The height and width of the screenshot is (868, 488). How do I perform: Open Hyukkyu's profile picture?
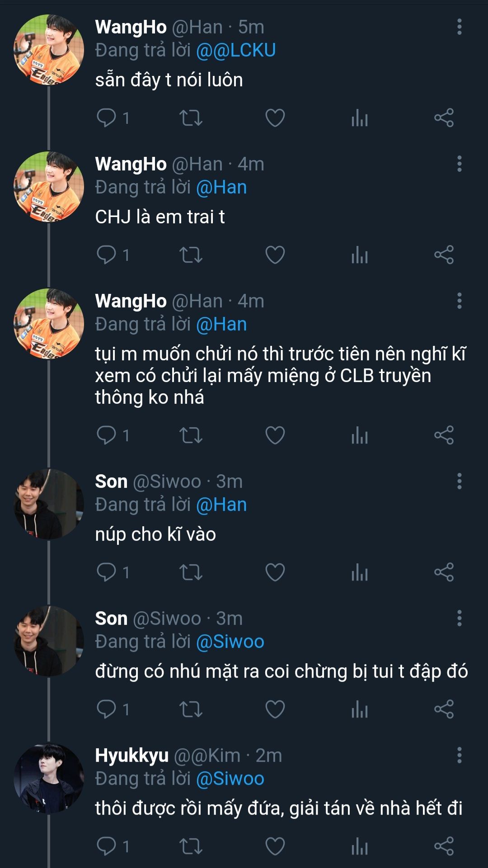tap(49, 778)
